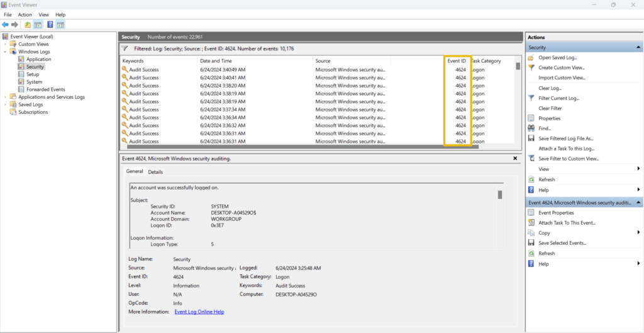Screen dimensions: 644x333
Task: Click Refresh under Security actions
Action: tap(547, 179)
